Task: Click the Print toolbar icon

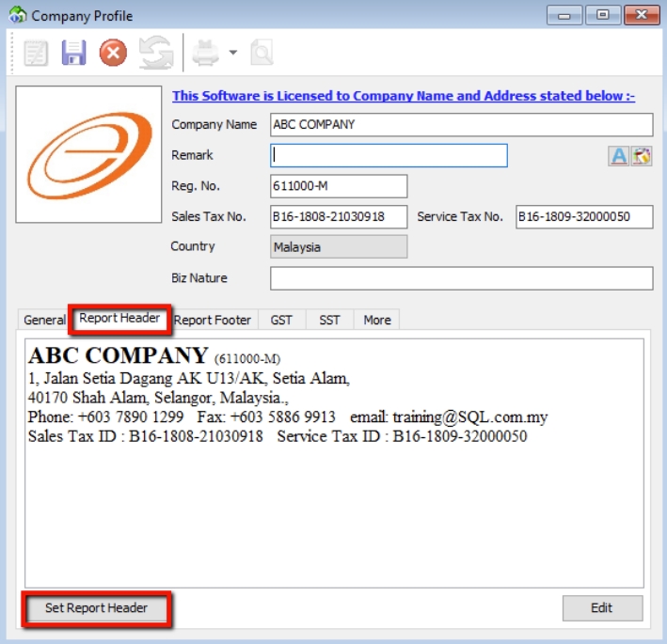Action: click(206, 53)
